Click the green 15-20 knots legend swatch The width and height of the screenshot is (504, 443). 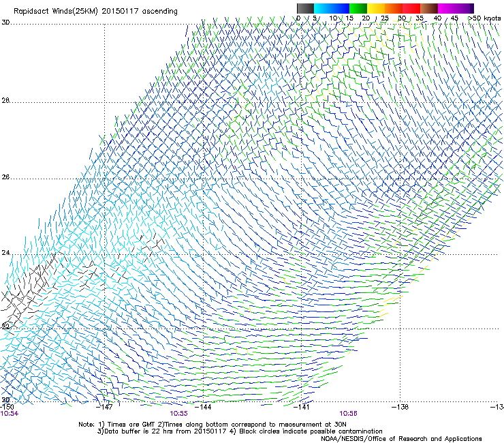[x=358, y=8]
